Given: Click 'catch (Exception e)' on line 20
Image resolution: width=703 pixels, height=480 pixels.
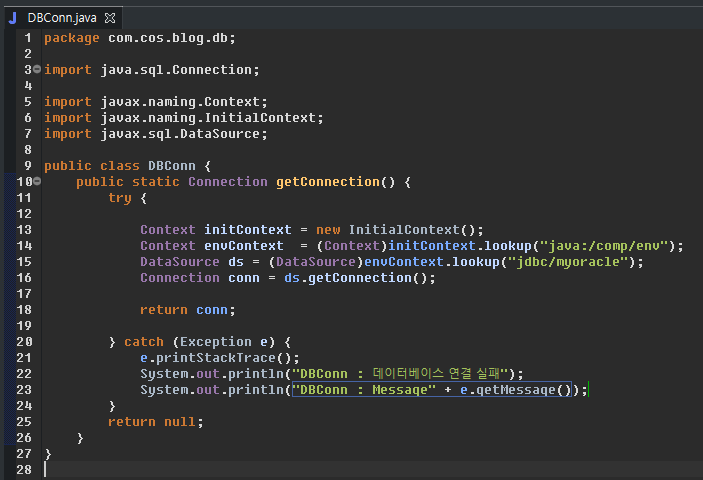Looking at the screenshot, I should tap(200, 342).
